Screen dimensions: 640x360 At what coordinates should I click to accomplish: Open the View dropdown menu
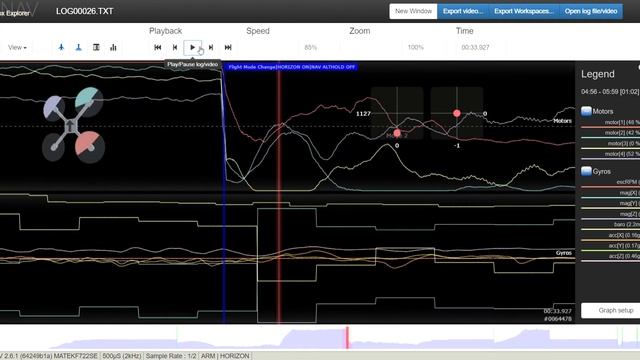coord(17,47)
